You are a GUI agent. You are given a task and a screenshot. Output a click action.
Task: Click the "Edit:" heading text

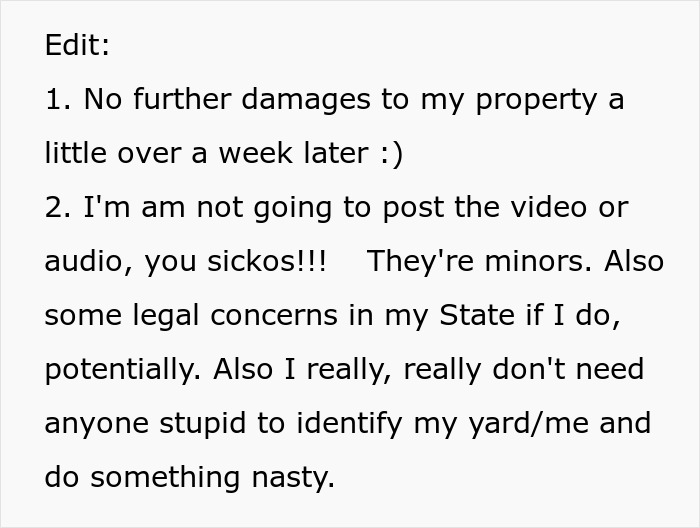click(x=77, y=46)
